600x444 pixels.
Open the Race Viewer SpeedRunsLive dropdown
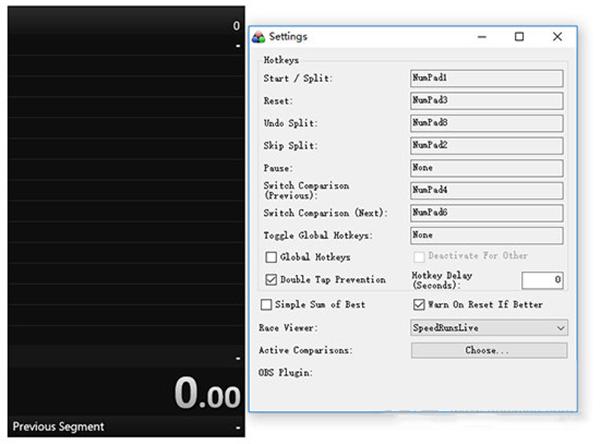point(489,328)
